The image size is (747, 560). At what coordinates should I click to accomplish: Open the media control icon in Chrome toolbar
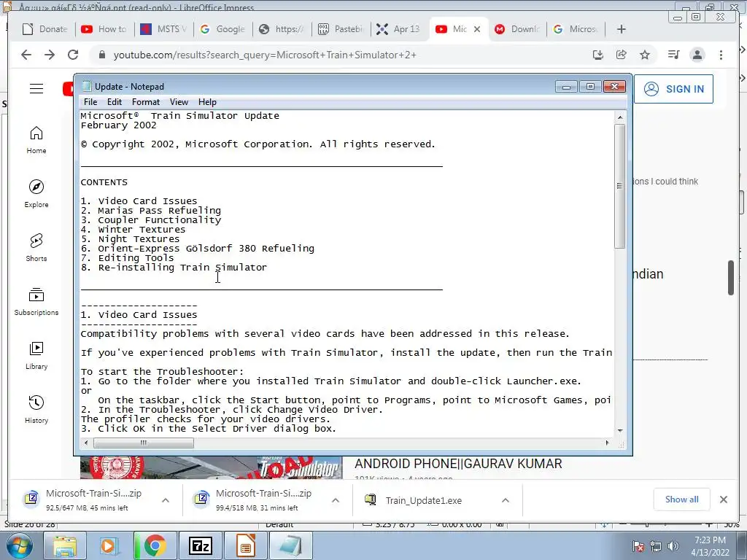[673, 55]
